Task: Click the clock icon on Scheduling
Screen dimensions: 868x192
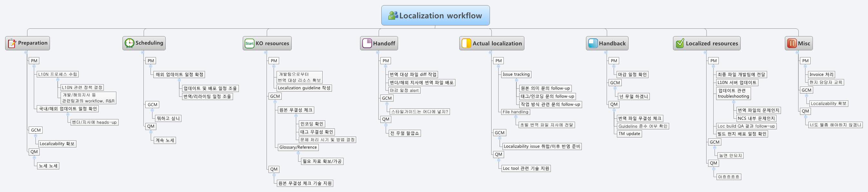Action: pos(129,43)
